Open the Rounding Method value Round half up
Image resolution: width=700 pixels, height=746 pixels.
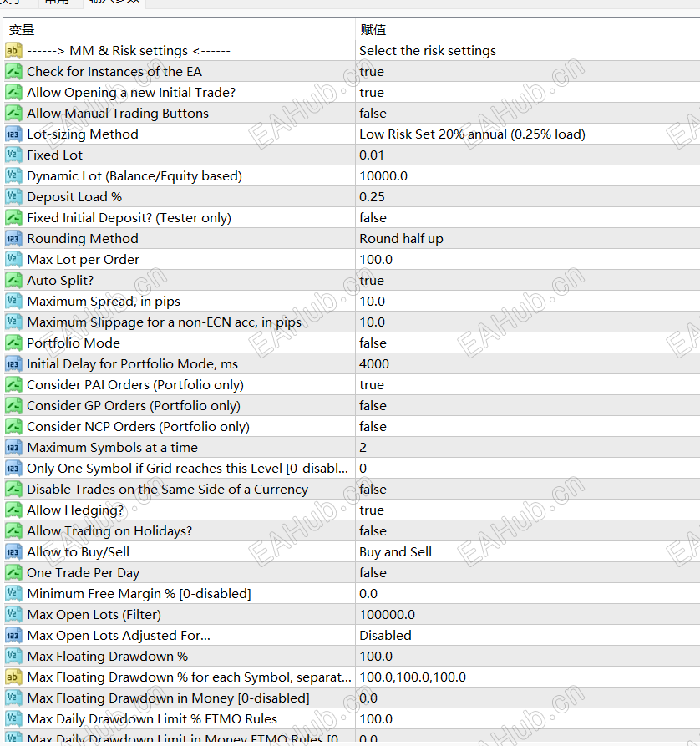401,238
